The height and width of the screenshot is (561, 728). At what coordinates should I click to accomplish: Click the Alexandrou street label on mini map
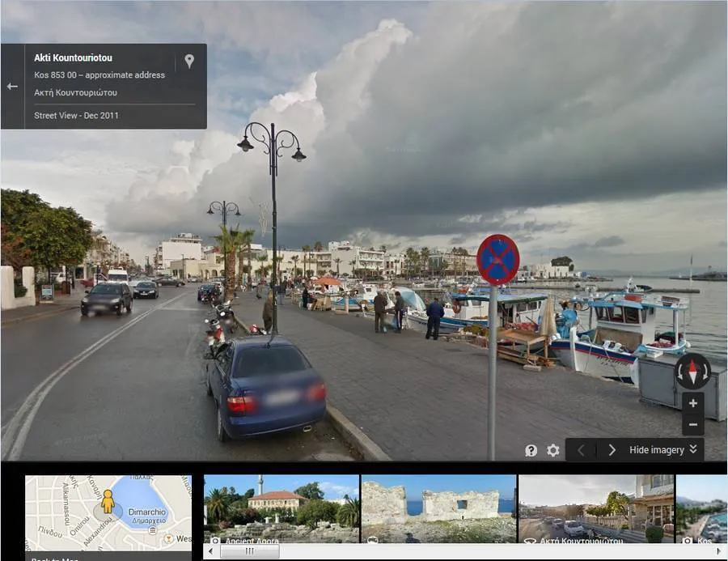(97, 533)
